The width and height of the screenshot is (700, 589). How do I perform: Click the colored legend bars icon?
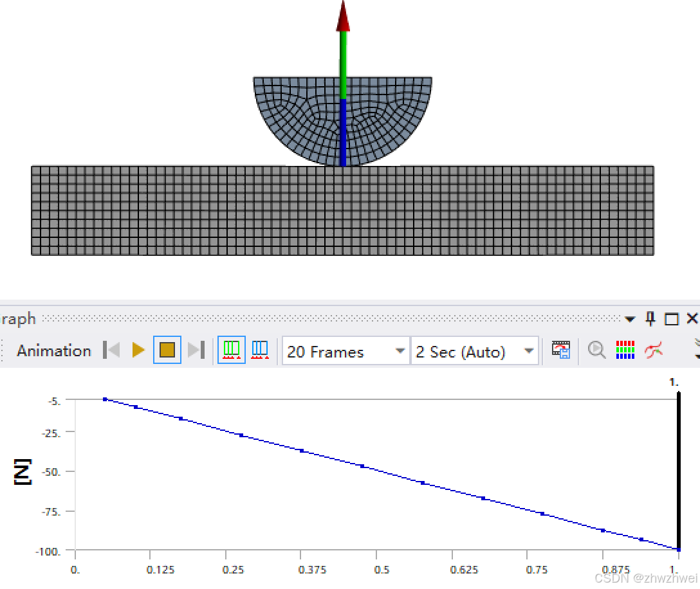pyautogui.click(x=625, y=350)
